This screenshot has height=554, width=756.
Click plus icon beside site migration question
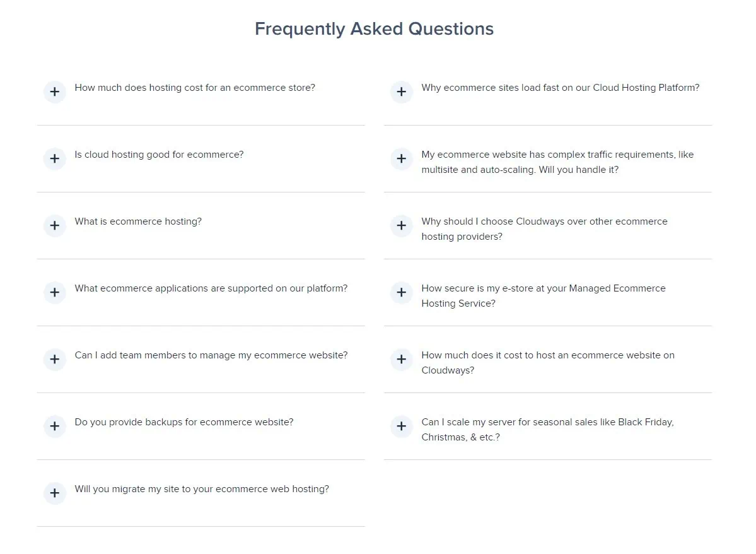[55, 493]
